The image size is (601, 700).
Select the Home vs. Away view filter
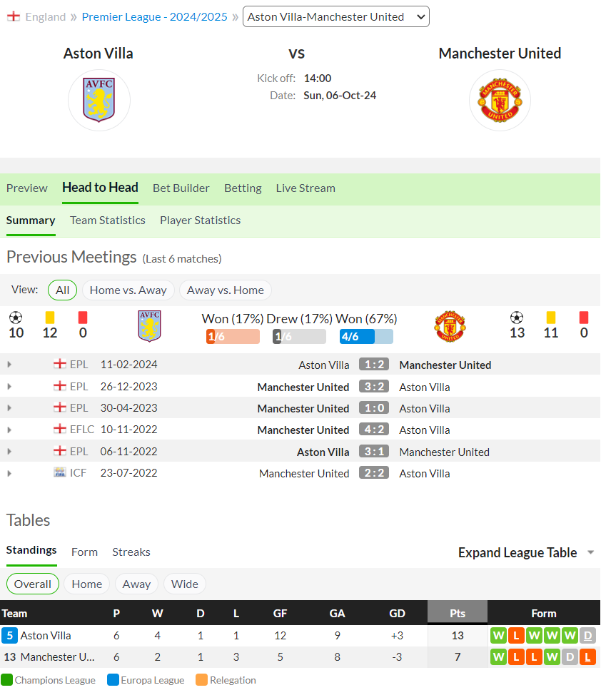(x=128, y=290)
